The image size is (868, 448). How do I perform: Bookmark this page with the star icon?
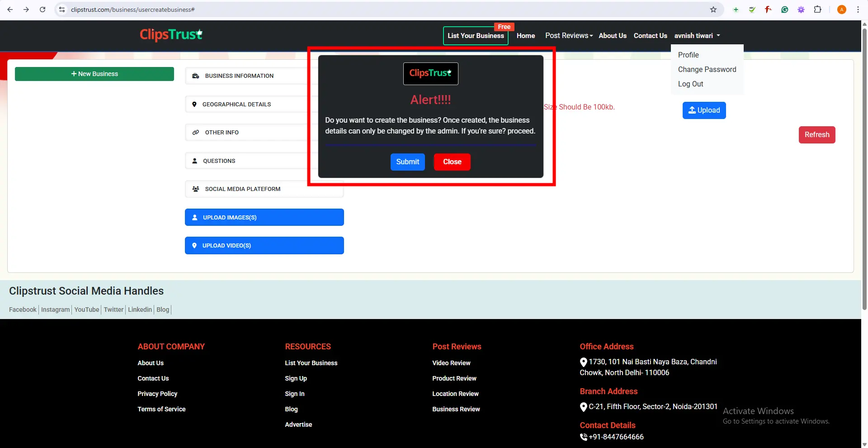[713, 10]
